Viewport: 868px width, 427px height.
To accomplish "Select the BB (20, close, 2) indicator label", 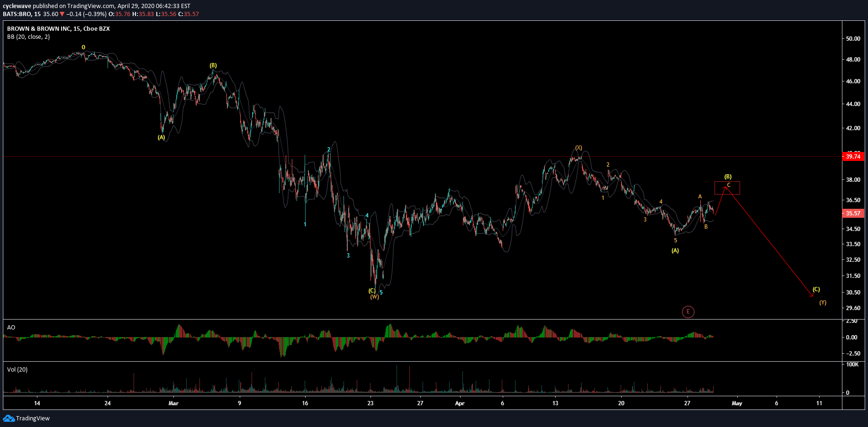I will (x=28, y=37).
